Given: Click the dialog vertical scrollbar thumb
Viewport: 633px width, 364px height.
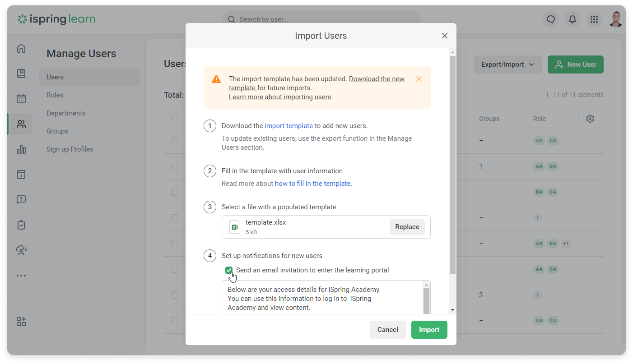Looking at the screenshot, I should tap(453, 165).
